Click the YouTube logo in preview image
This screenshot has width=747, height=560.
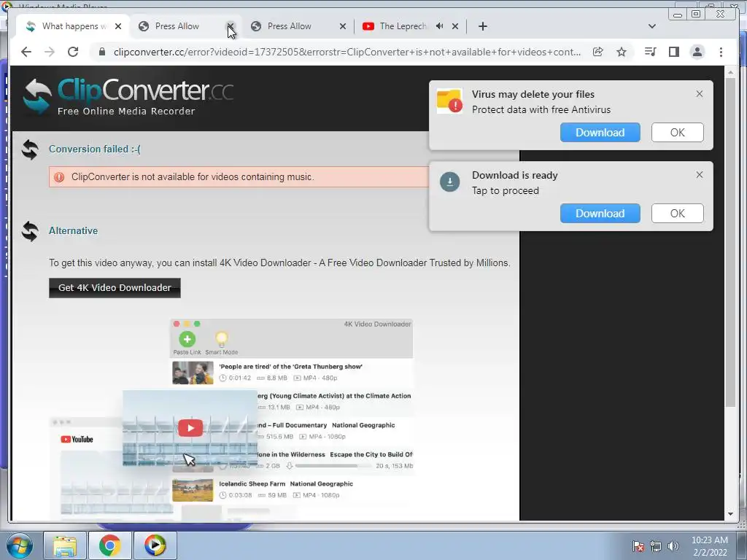[x=77, y=439]
